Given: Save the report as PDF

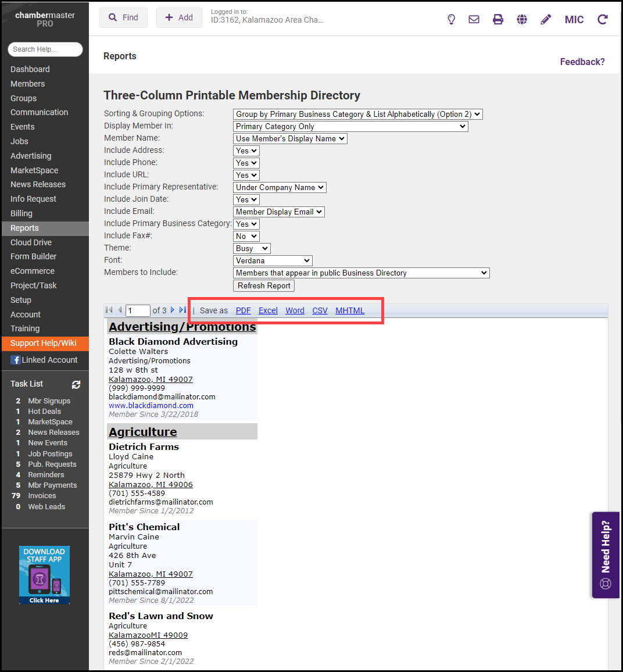Looking at the screenshot, I should click(243, 310).
